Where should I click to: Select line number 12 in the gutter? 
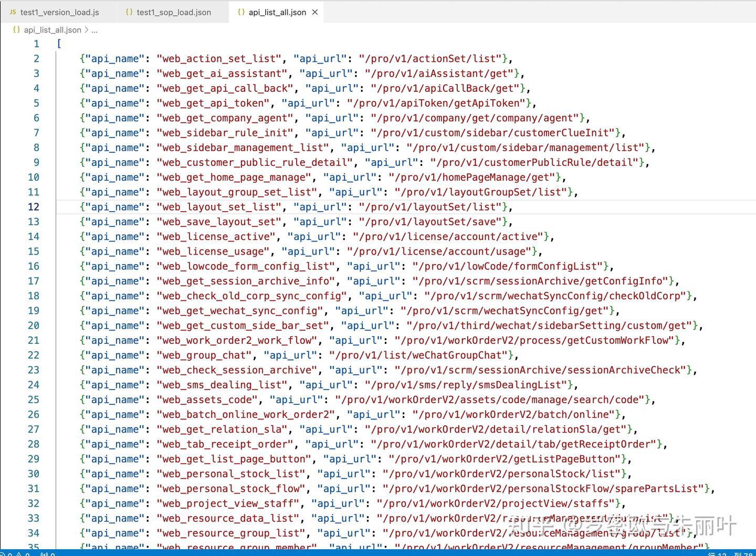(x=34, y=207)
